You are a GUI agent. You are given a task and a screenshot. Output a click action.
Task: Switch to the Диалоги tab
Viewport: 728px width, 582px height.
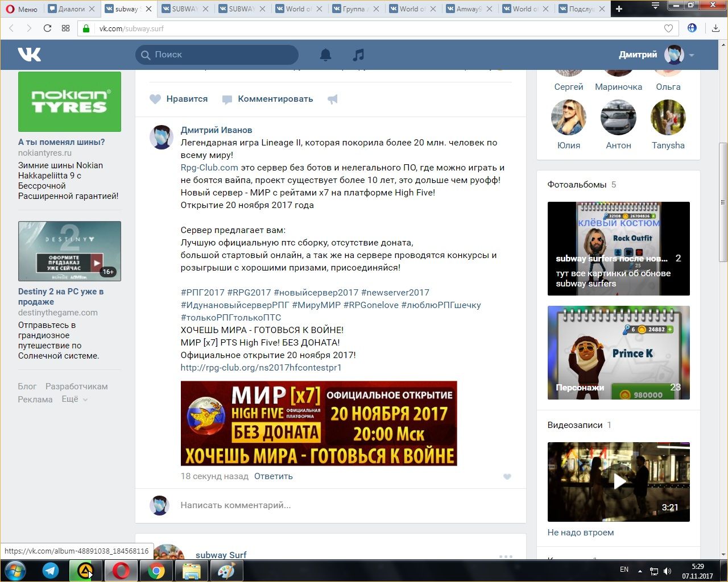71,9
